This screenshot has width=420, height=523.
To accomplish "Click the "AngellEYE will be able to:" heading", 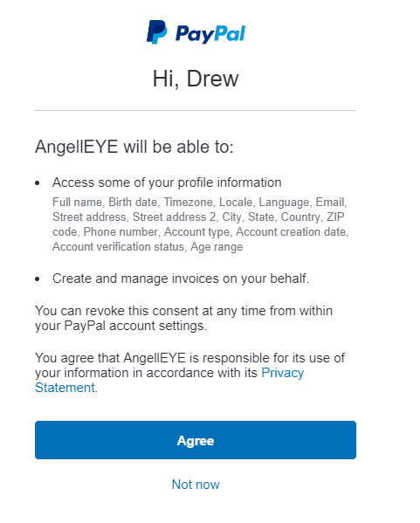I will [x=134, y=147].
